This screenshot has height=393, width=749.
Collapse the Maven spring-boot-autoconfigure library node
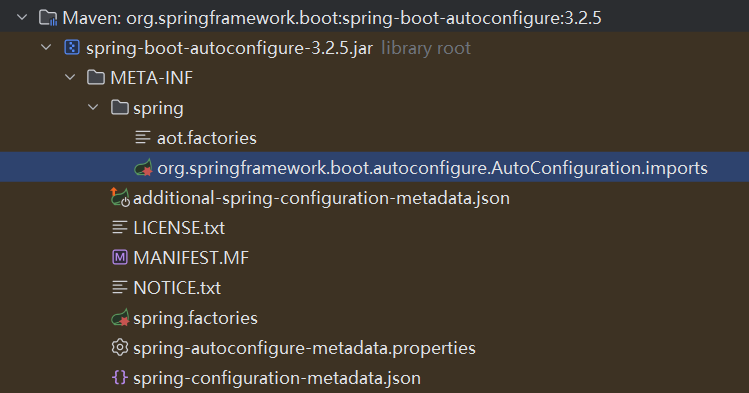click(x=22, y=18)
